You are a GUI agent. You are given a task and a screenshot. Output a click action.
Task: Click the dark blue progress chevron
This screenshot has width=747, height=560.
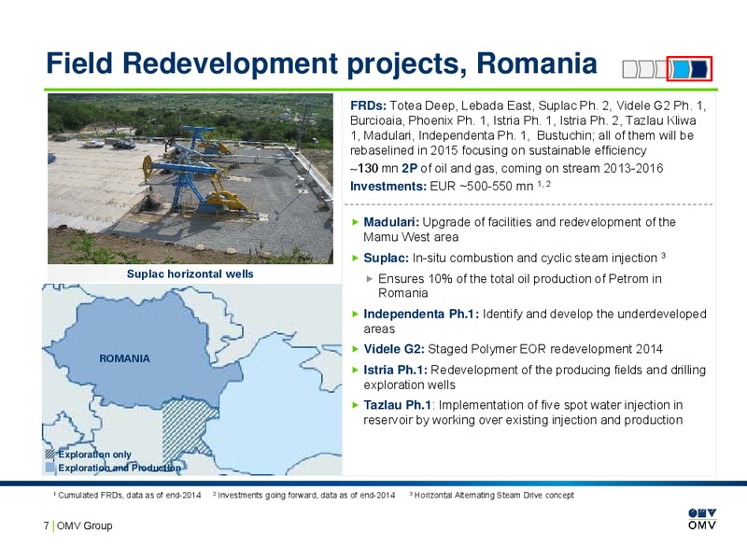point(698,69)
